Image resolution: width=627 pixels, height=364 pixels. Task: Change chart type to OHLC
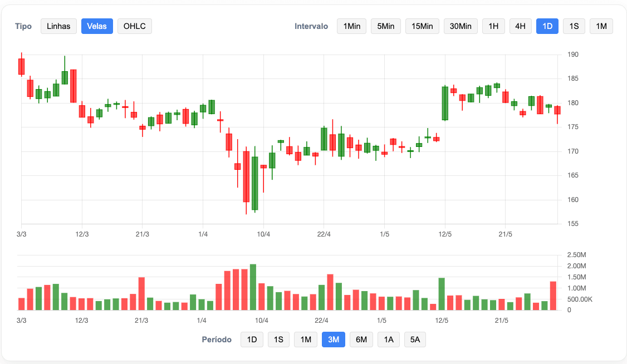click(x=134, y=26)
